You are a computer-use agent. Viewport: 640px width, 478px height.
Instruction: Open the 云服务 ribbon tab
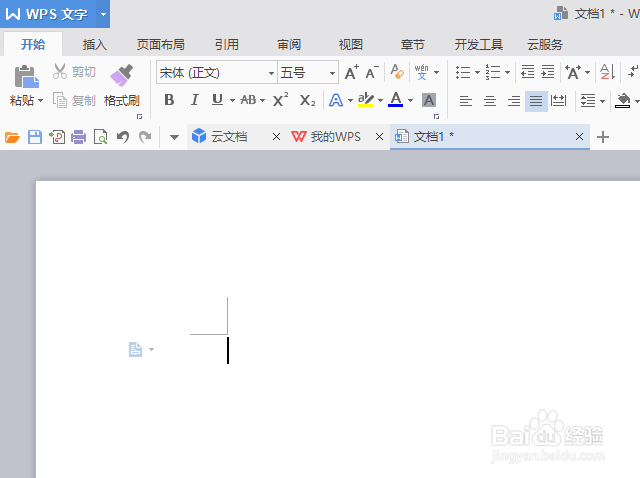[545, 44]
